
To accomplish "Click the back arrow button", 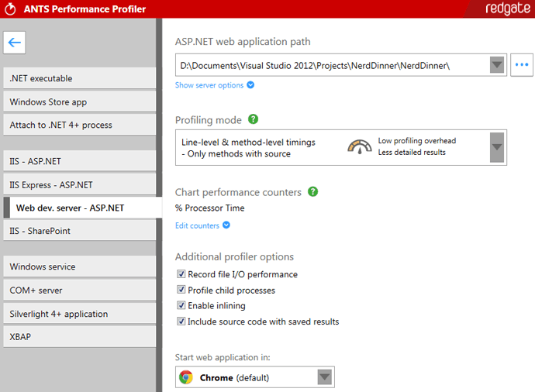I will tap(15, 43).
